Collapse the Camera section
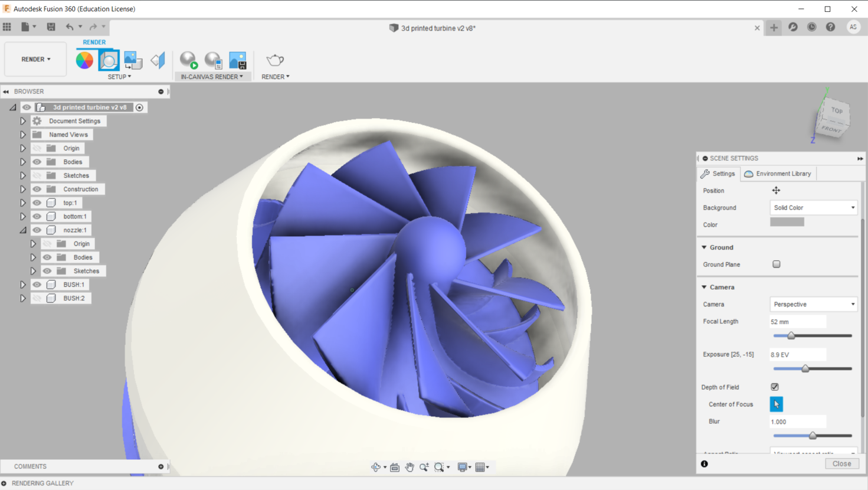The image size is (868, 490). 705,287
